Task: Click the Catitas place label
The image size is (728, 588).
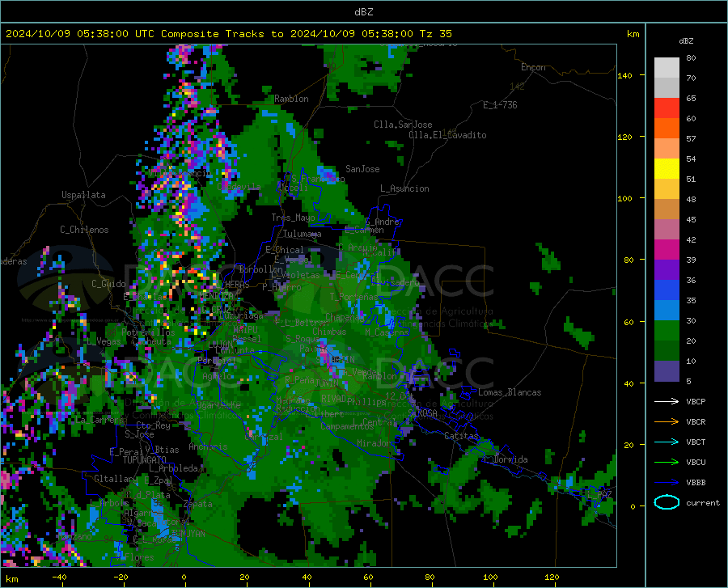Action: [x=462, y=436]
